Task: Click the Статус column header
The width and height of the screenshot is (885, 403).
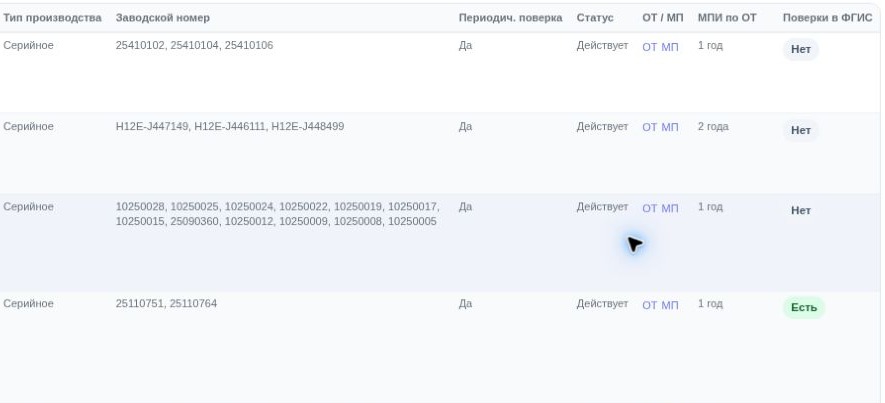Action: (595, 17)
